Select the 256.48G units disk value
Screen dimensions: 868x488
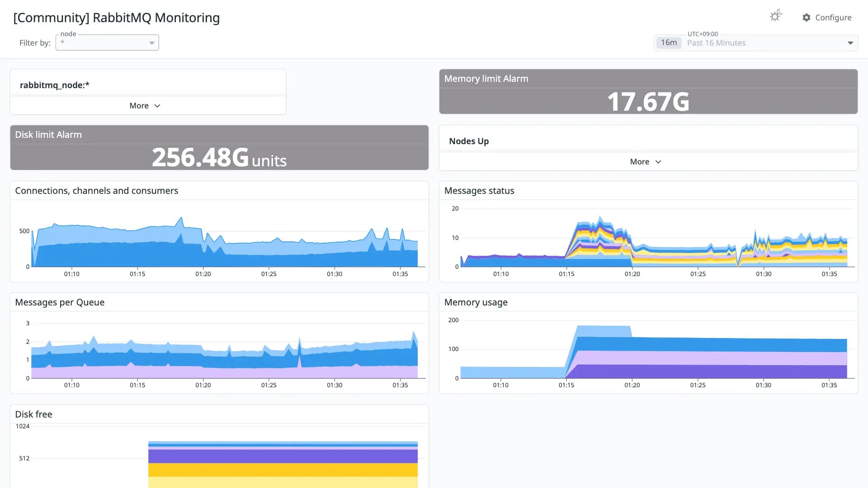(219, 158)
